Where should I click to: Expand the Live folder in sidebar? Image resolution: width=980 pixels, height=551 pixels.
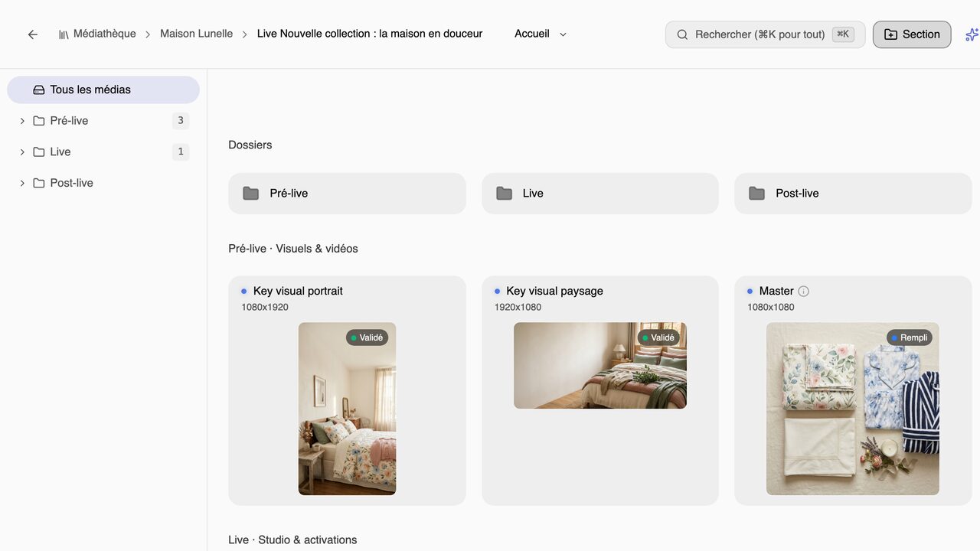coord(22,152)
